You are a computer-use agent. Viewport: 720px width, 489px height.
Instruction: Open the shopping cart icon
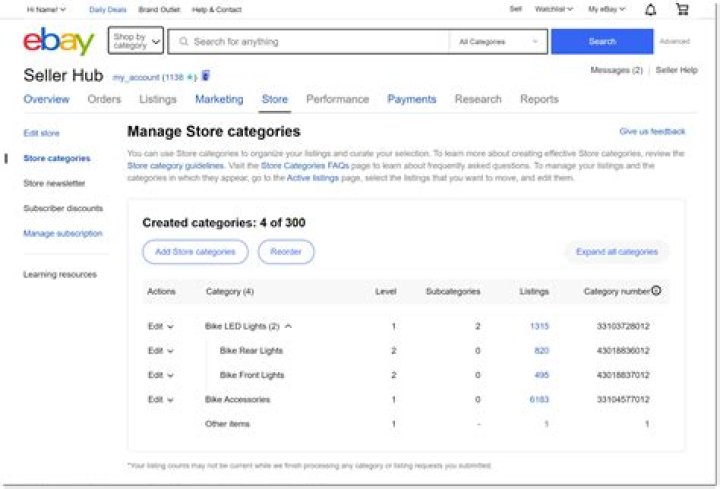pyautogui.click(x=682, y=10)
